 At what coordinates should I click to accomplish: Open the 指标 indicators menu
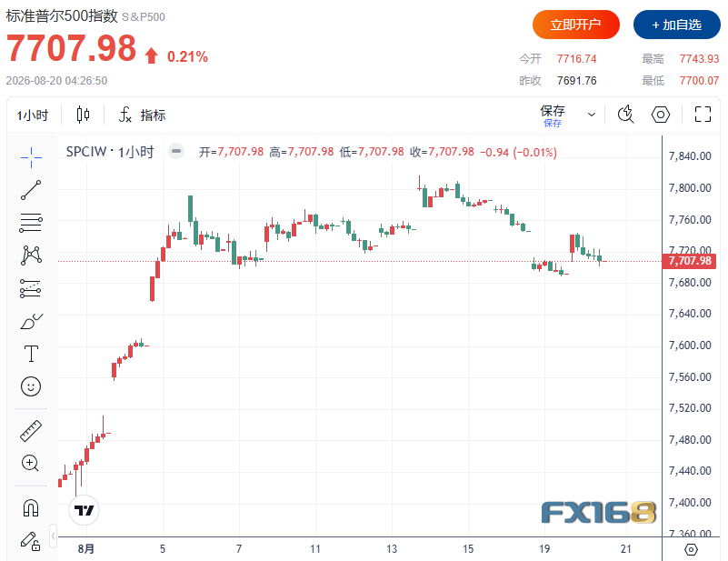(142, 115)
